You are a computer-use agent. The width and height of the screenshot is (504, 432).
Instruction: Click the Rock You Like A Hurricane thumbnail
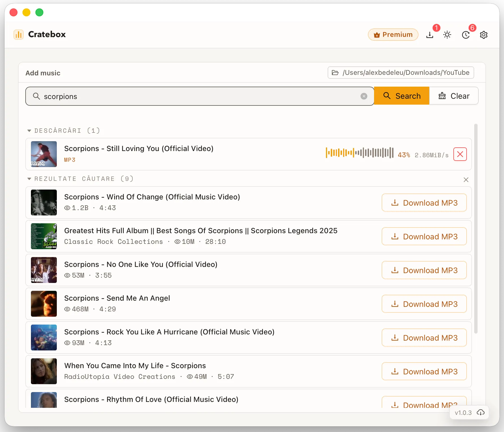pyautogui.click(x=44, y=337)
